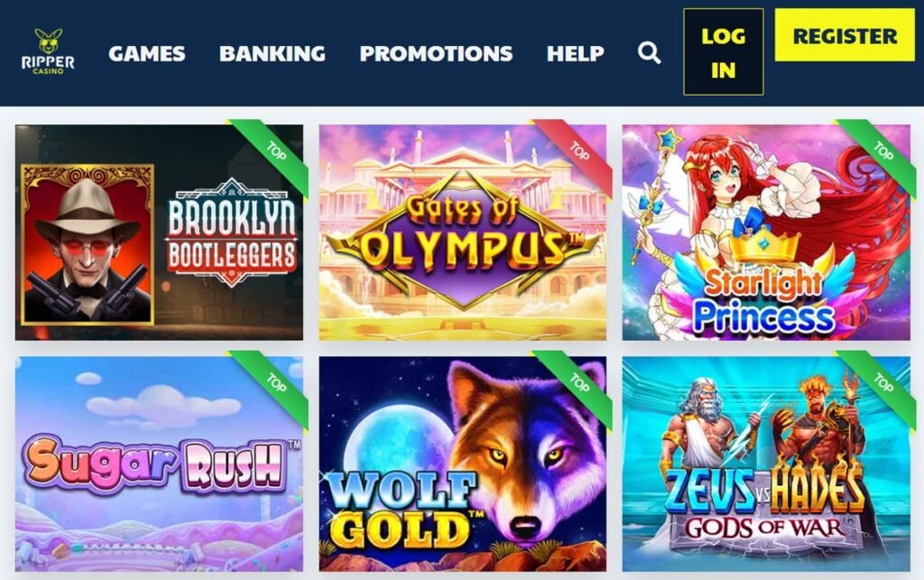Open the Gates of Olympus game
The width and height of the screenshot is (924, 580).
tap(463, 232)
